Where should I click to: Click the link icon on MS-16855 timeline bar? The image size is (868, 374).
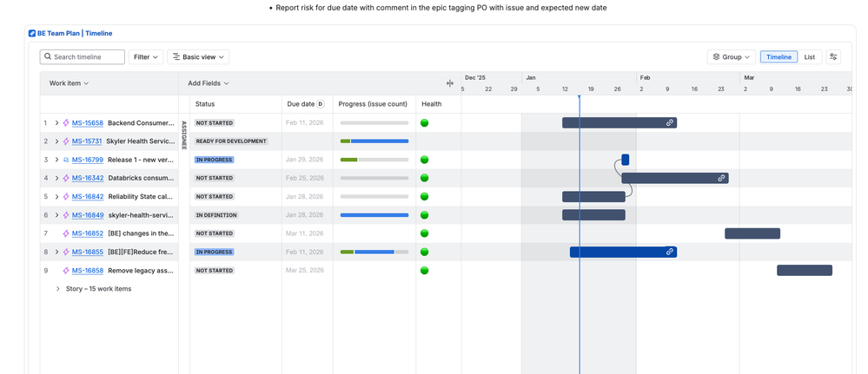point(669,252)
